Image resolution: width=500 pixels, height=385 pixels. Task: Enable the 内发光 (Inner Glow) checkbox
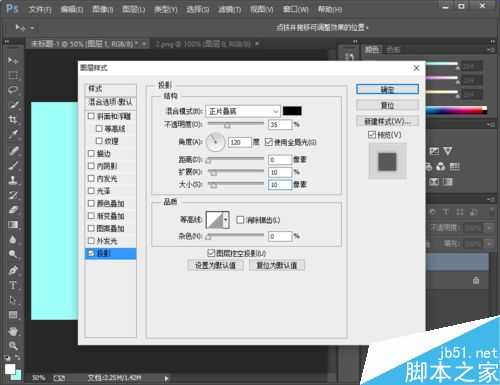point(91,178)
